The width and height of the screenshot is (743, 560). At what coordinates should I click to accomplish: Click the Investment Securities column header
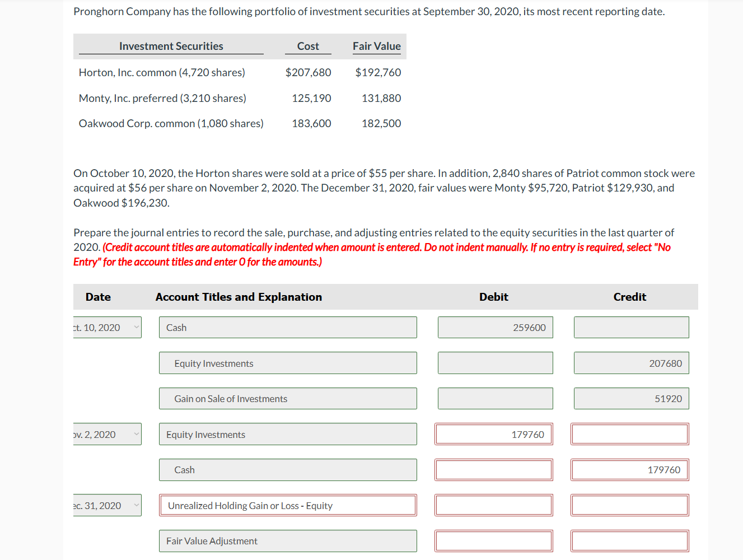point(171,46)
